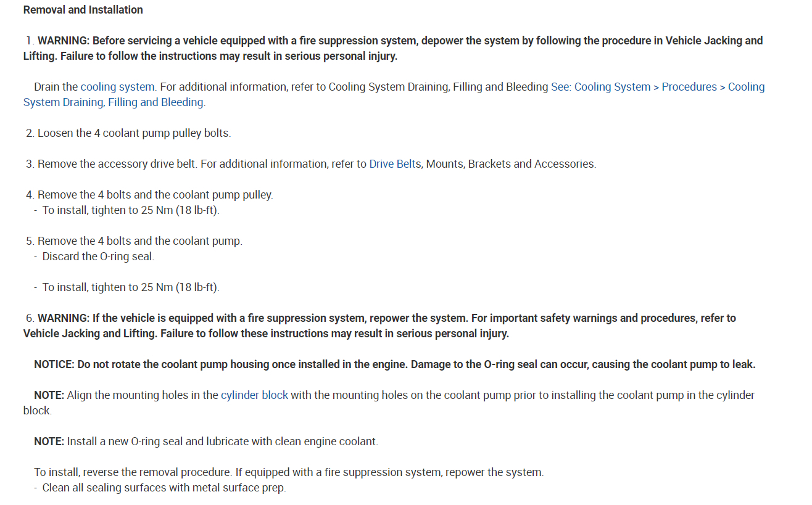Open the "Drive Belts" link
The width and height of the screenshot is (812, 505).
(395, 164)
